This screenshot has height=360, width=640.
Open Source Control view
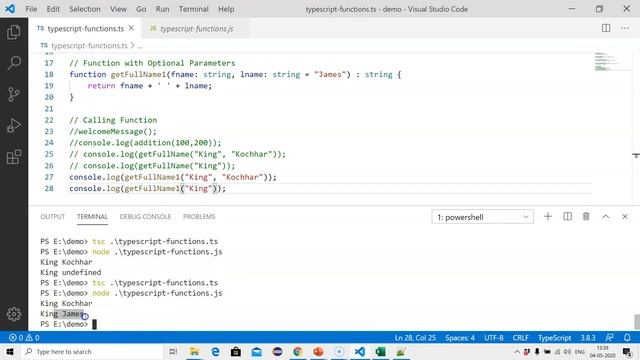(x=14, y=94)
